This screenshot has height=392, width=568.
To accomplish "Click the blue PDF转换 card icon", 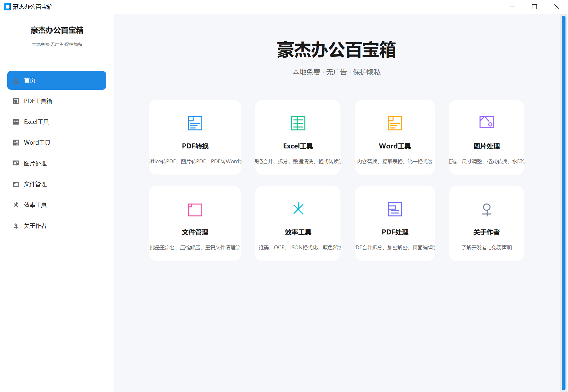I will (x=195, y=123).
